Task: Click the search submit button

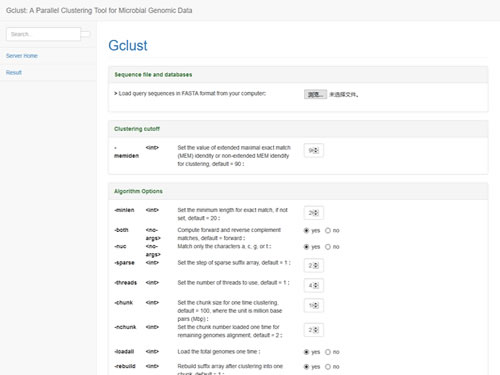Action: point(86,34)
